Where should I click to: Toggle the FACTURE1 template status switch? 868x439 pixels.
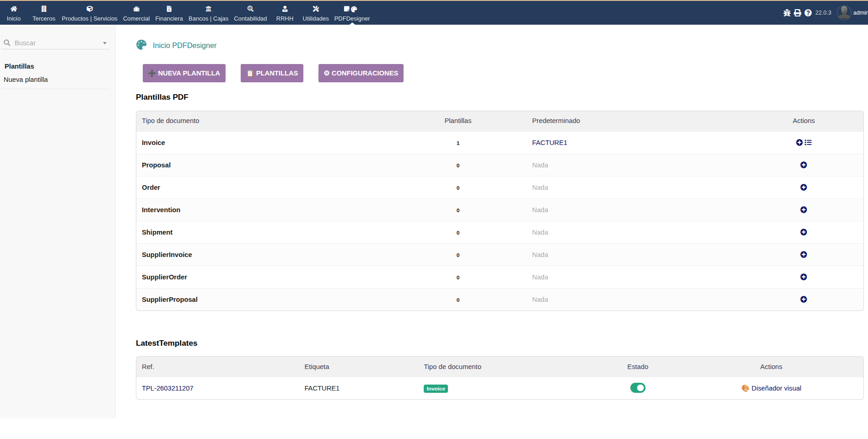point(637,388)
